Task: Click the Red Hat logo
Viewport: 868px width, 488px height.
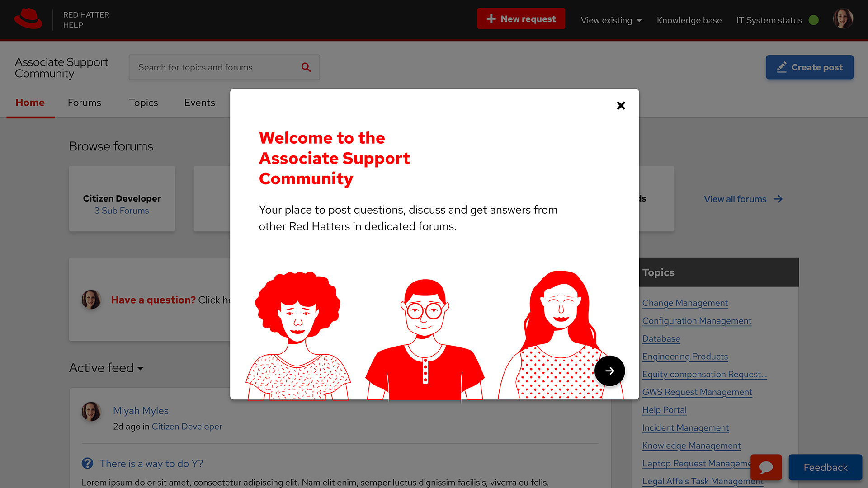Action: click(28, 19)
